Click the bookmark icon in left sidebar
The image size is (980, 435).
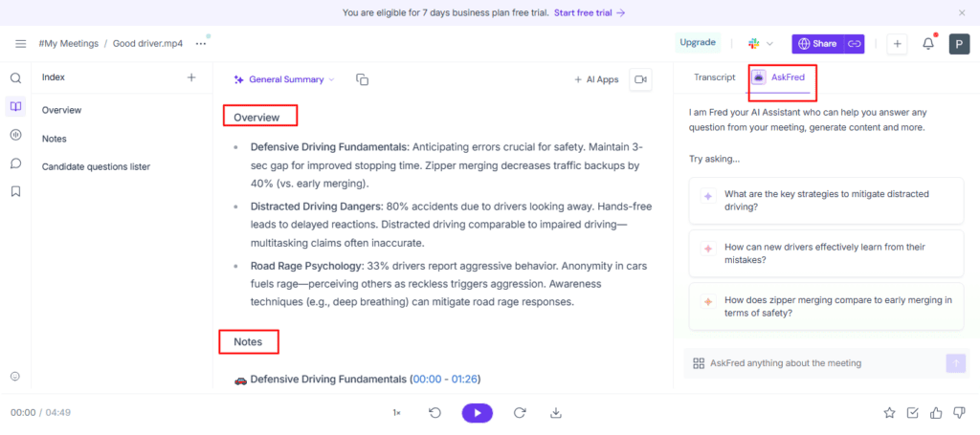point(15,191)
